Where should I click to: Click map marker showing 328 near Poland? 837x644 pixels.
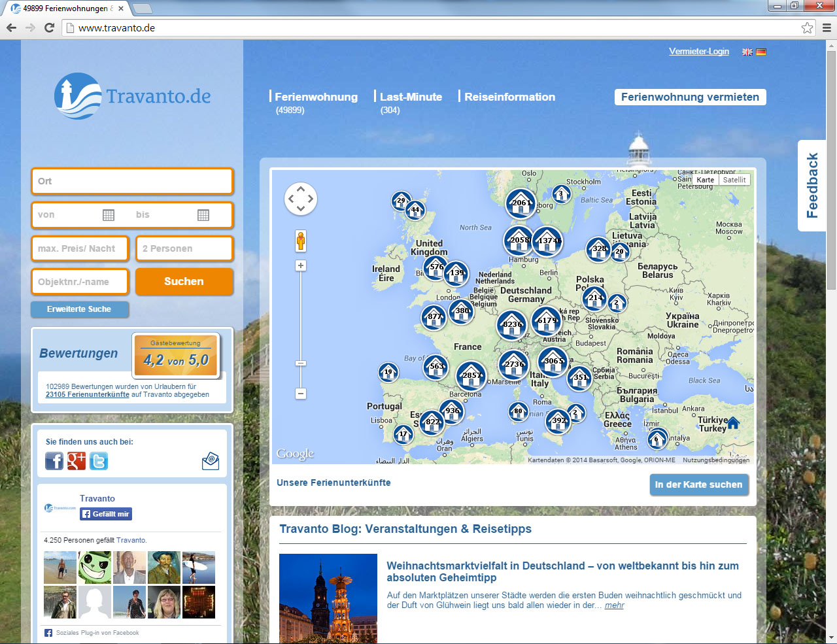[x=599, y=249]
